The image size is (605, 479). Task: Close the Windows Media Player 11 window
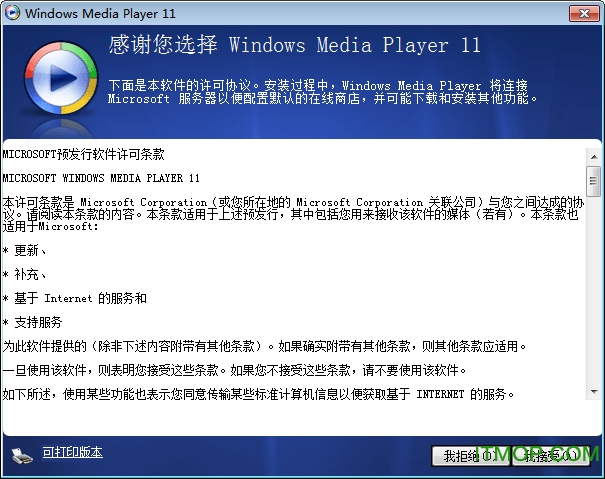point(584,14)
